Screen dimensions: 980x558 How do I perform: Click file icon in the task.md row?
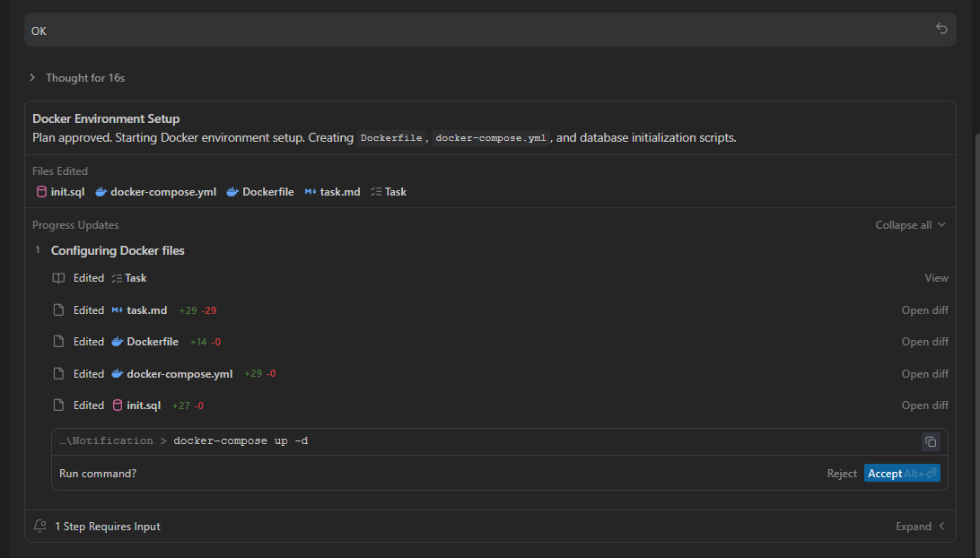coord(58,310)
